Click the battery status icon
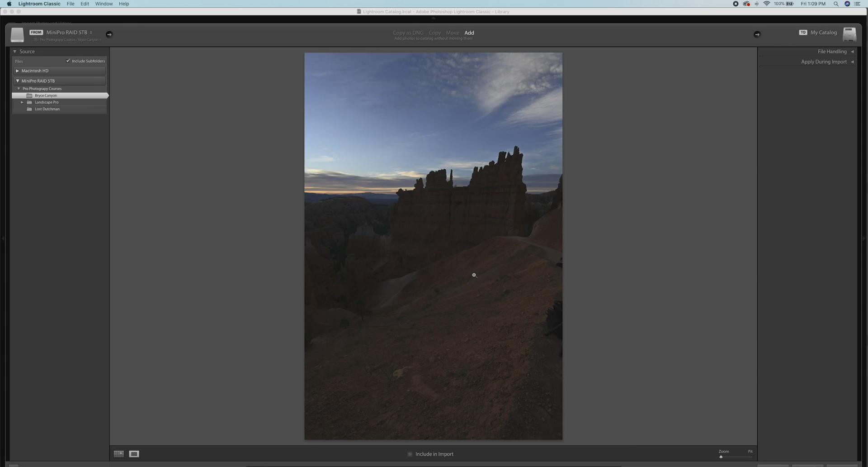 coord(790,4)
